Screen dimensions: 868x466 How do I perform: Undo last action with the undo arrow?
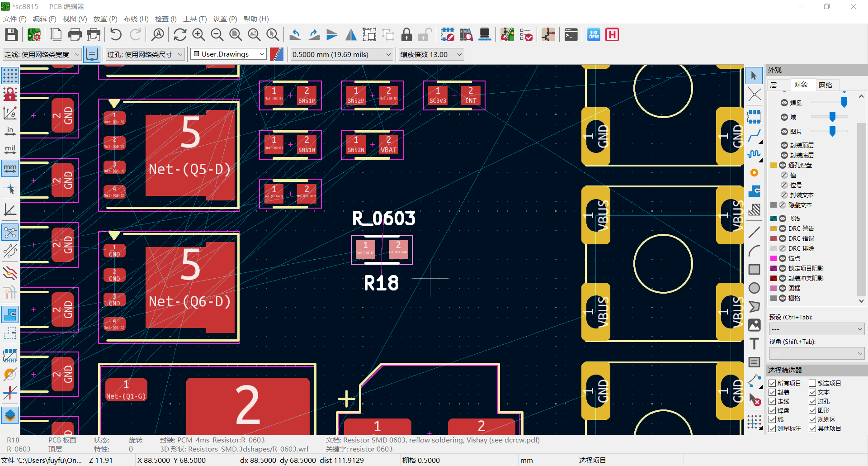click(116, 35)
